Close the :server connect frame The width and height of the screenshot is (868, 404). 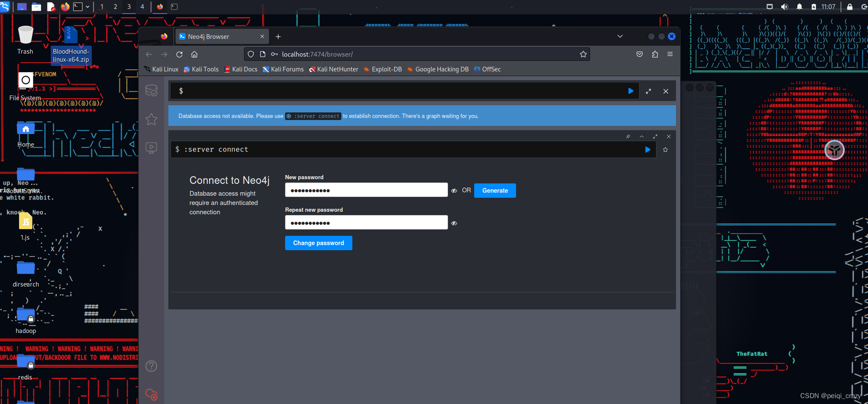[669, 136]
